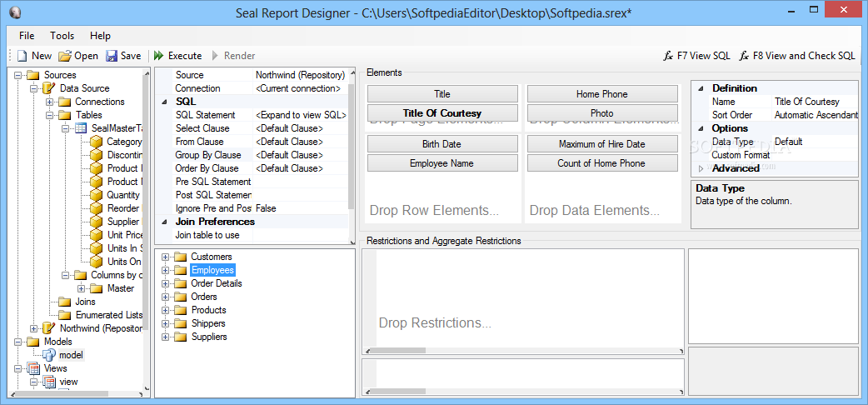Viewport: 868px width, 405px height.
Task: Collapse the Definition property section
Action: click(701, 88)
